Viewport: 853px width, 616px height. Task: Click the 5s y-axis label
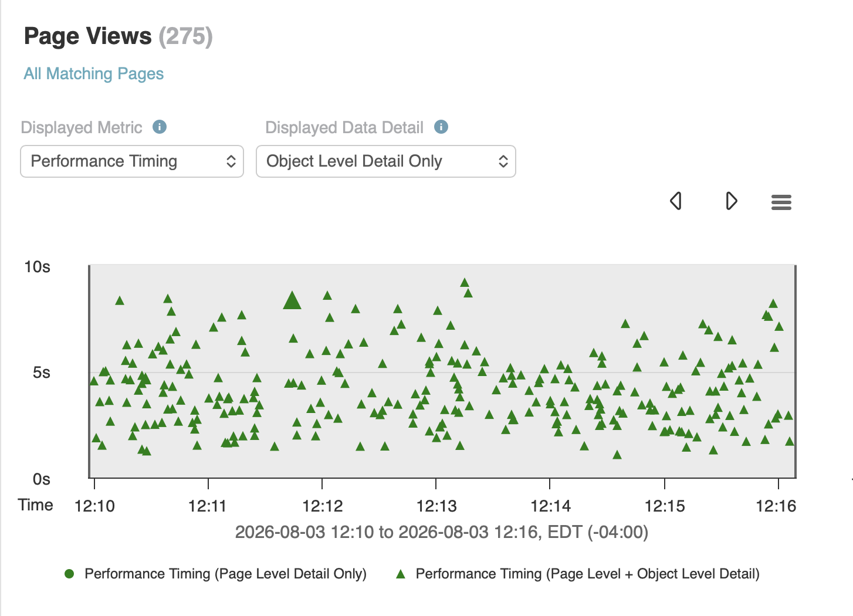[x=42, y=373]
